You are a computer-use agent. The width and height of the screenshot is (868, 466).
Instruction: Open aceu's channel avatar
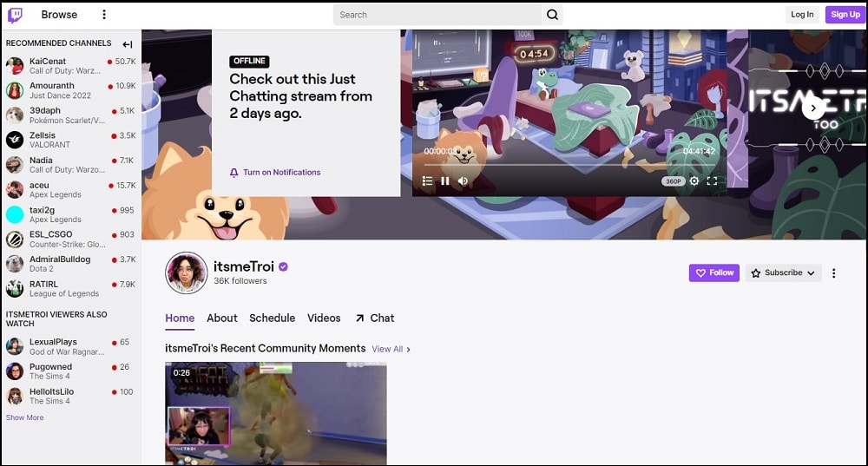click(15, 189)
